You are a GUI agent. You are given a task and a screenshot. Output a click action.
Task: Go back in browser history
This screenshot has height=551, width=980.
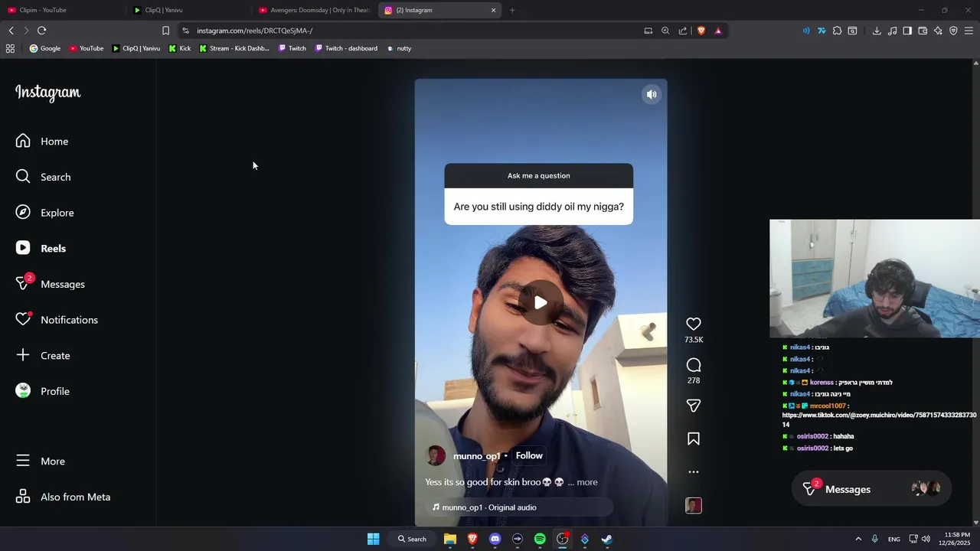(x=11, y=31)
